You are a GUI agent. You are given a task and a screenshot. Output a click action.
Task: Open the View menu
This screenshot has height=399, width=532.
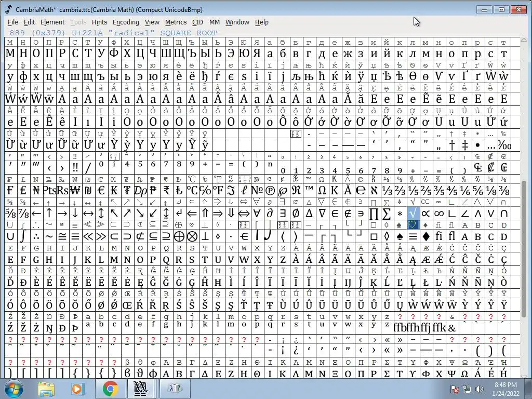click(152, 22)
